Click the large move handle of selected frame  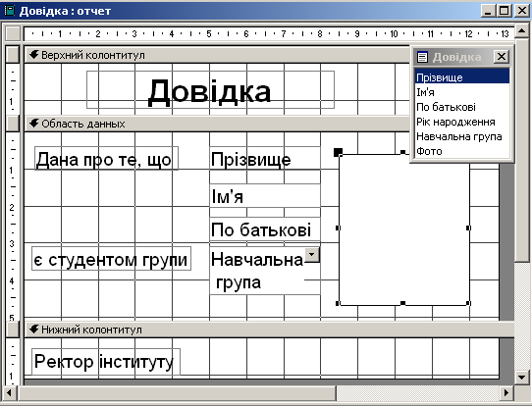pyautogui.click(x=338, y=152)
